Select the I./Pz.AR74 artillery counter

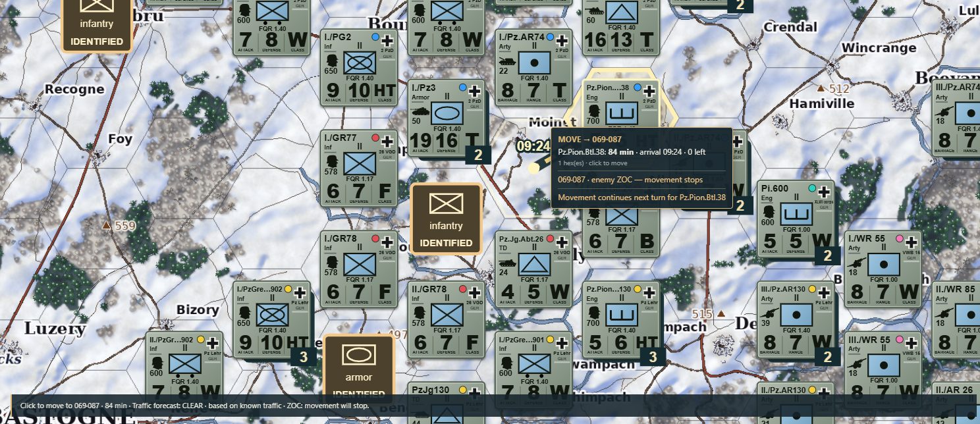pyautogui.click(x=533, y=67)
